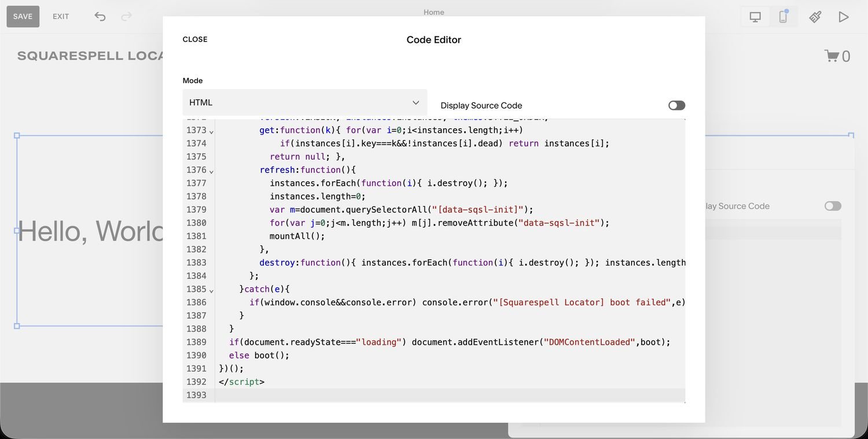Collapse the code fold at line 1376
The height and width of the screenshot is (439, 868).
pos(211,171)
